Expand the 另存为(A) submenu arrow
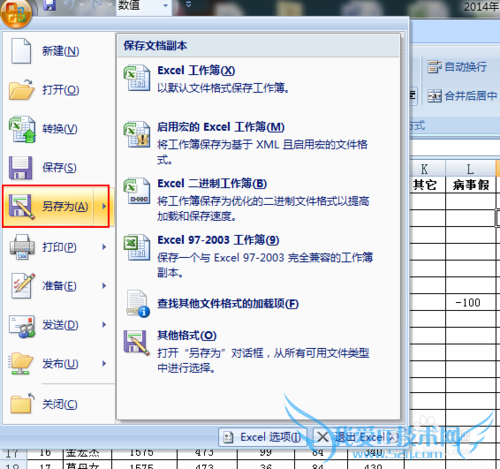 104,206
